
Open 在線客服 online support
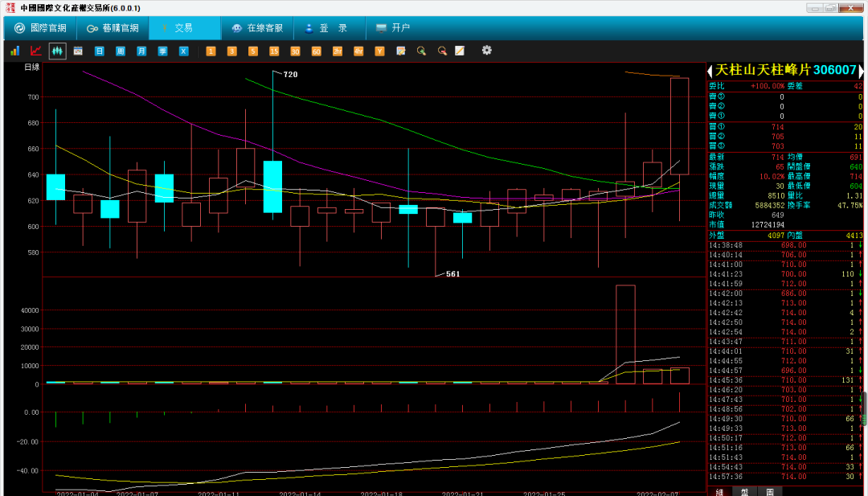tap(257, 27)
